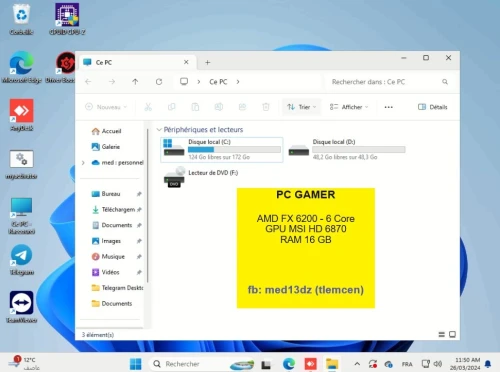Click the volume speaker tray icon

pos(438,364)
